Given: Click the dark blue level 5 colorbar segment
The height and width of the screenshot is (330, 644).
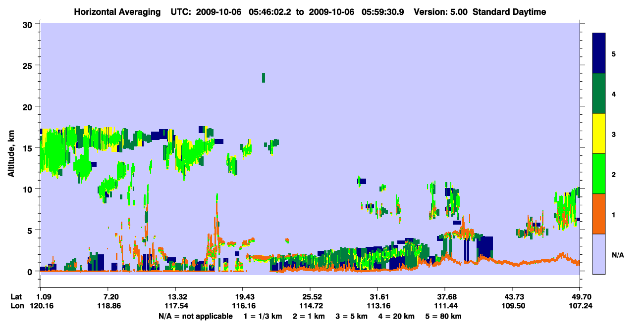Looking at the screenshot, I should coord(599,53).
